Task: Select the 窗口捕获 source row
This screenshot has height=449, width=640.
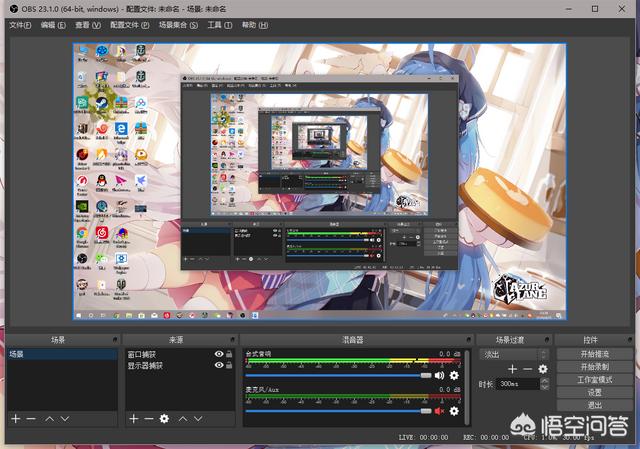Action: (180, 354)
